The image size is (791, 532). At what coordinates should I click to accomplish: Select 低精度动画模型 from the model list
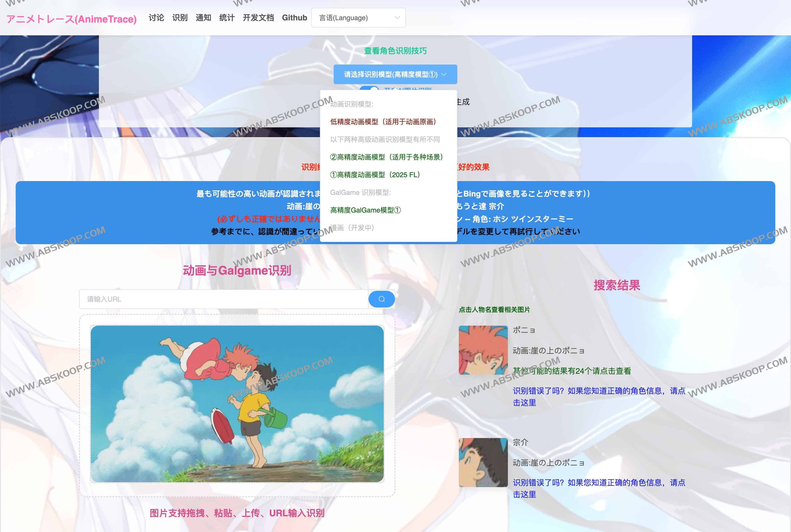(x=382, y=122)
